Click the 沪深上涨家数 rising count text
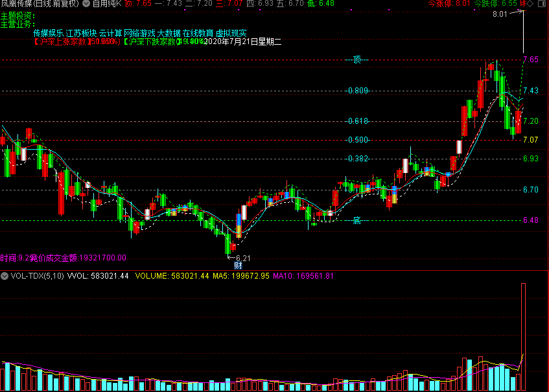The height and width of the screenshot is (392, 549). pos(76,42)
